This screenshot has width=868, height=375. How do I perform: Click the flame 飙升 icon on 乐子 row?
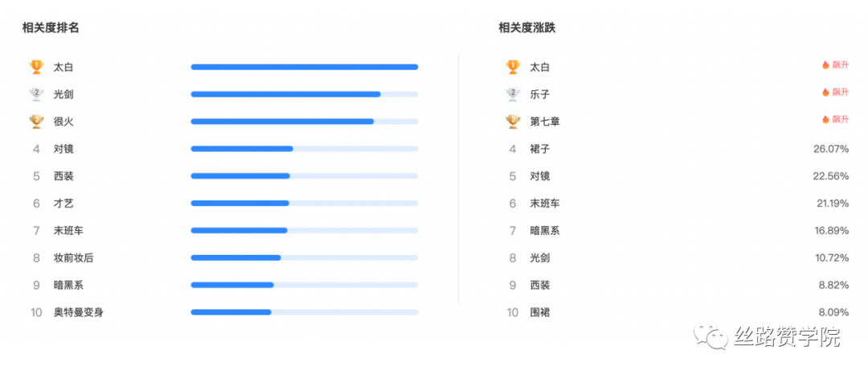point(825,92)
